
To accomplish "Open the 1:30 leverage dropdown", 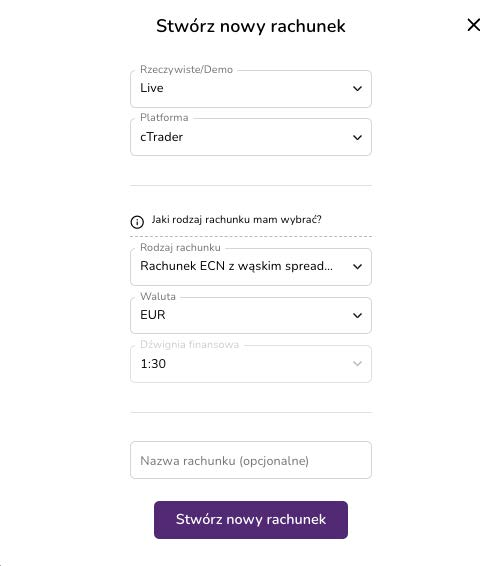I will (251, 364).
